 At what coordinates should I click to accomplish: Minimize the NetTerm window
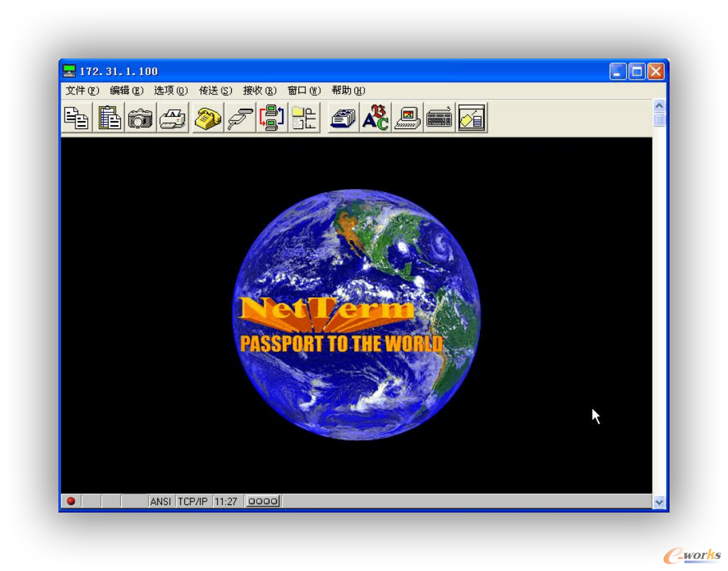[x=617, y=71]
